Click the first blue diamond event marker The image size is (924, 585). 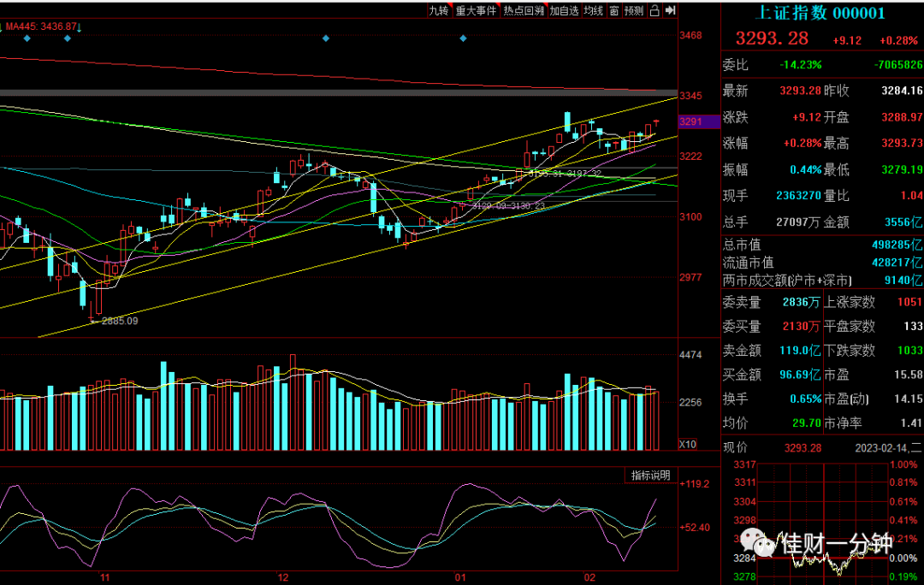[27, 38]
